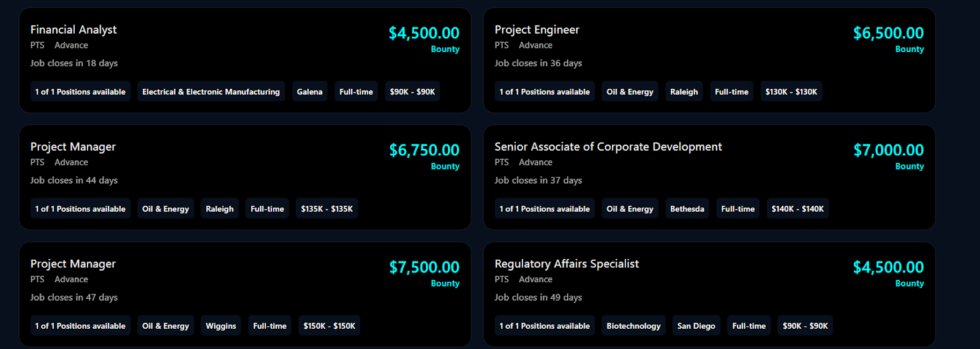Click the $7,000.00 bounty amount
This screenshot has height=349, width=980.
[x=888, y=150]
